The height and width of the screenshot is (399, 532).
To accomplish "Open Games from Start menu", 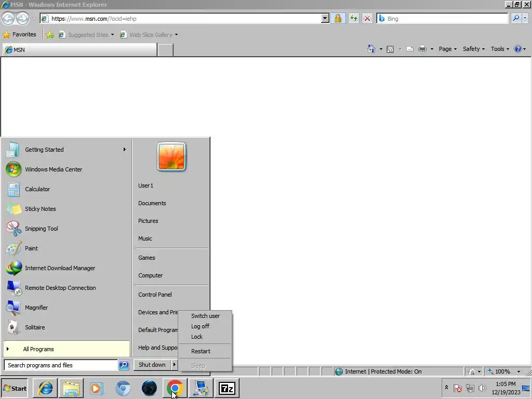I will pyautogui.click(x=171, y=258).
